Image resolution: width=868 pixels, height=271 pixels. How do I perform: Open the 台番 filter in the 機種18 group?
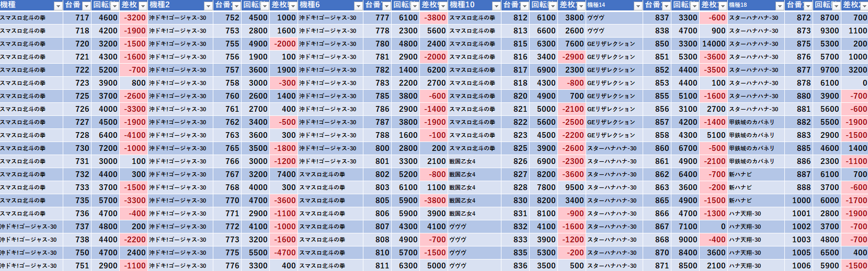(808, 6)
